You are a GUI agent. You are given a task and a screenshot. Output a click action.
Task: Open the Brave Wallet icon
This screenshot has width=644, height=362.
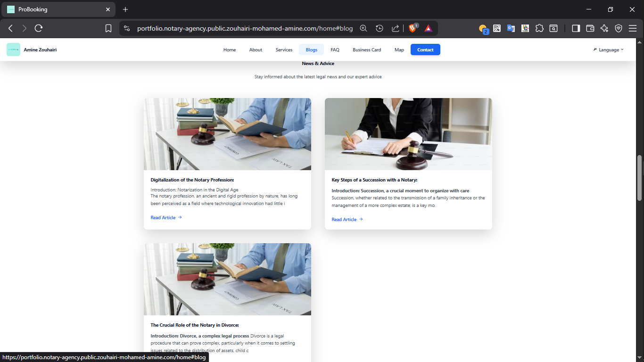(590, 28)
